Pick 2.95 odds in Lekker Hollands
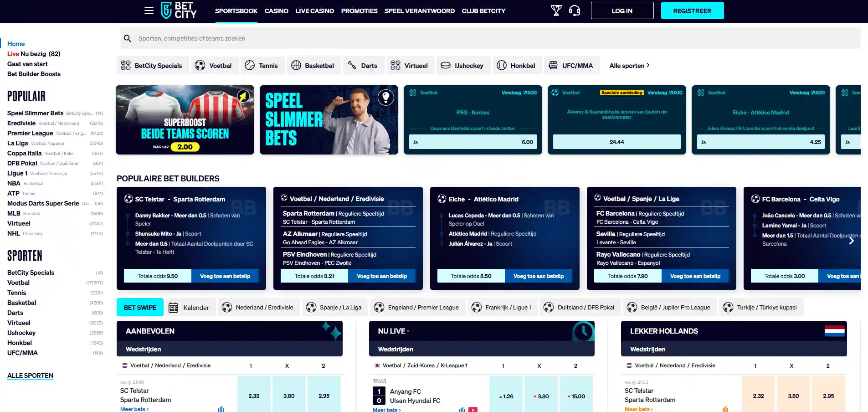The width and height of the screenshot is (868, 412). (828, 395)
